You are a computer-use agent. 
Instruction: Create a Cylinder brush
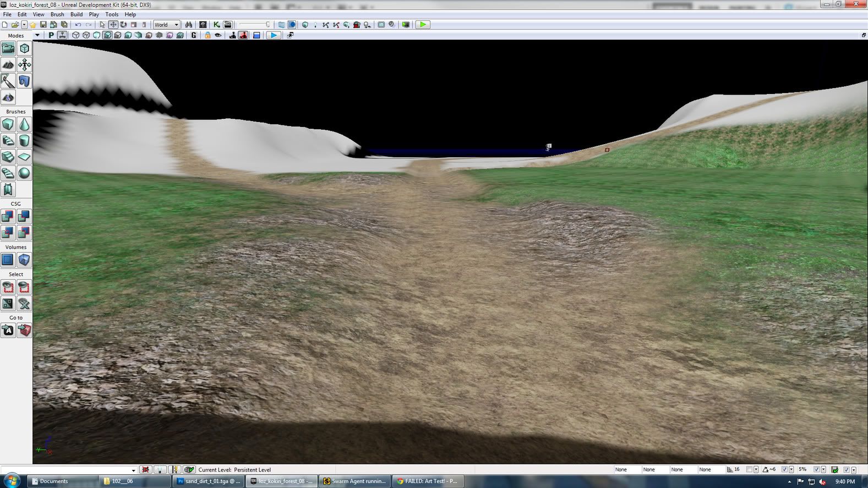click(x=24, y=141)
